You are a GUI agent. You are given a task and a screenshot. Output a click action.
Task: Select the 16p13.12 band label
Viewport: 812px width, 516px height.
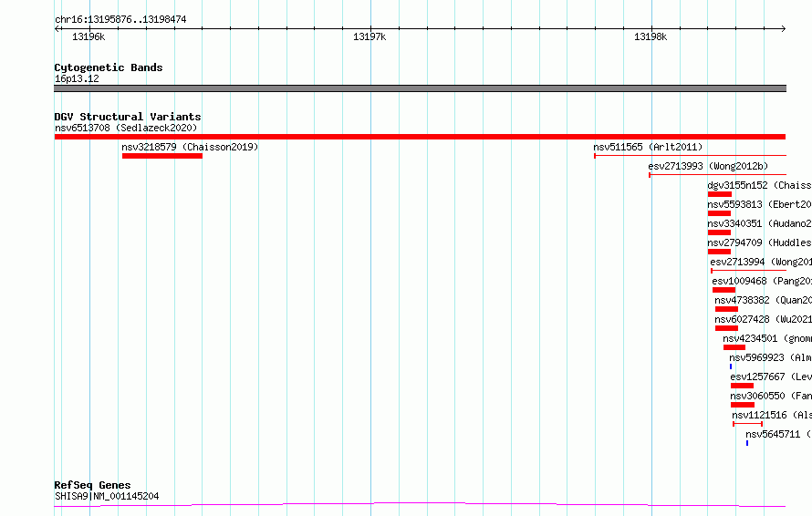(x=77, y=78)
